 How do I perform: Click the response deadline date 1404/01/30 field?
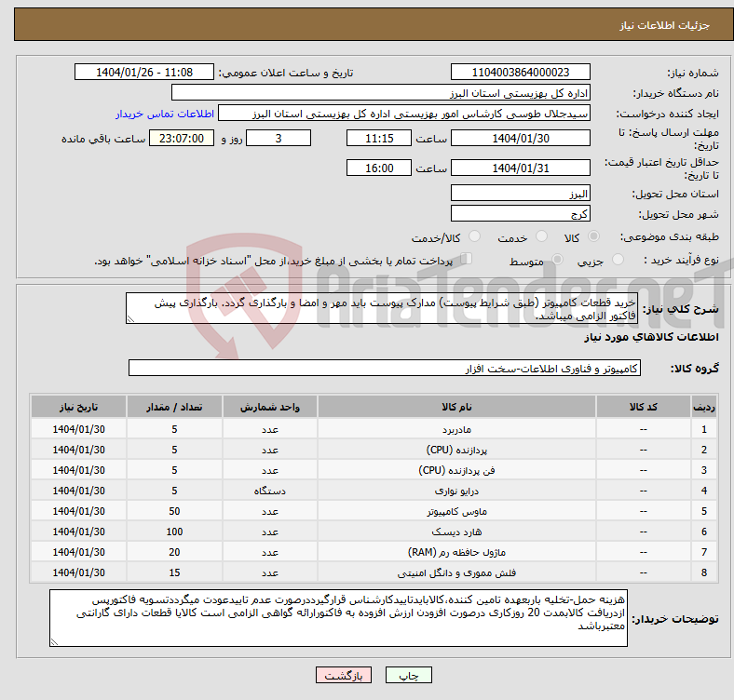[520, 139]
